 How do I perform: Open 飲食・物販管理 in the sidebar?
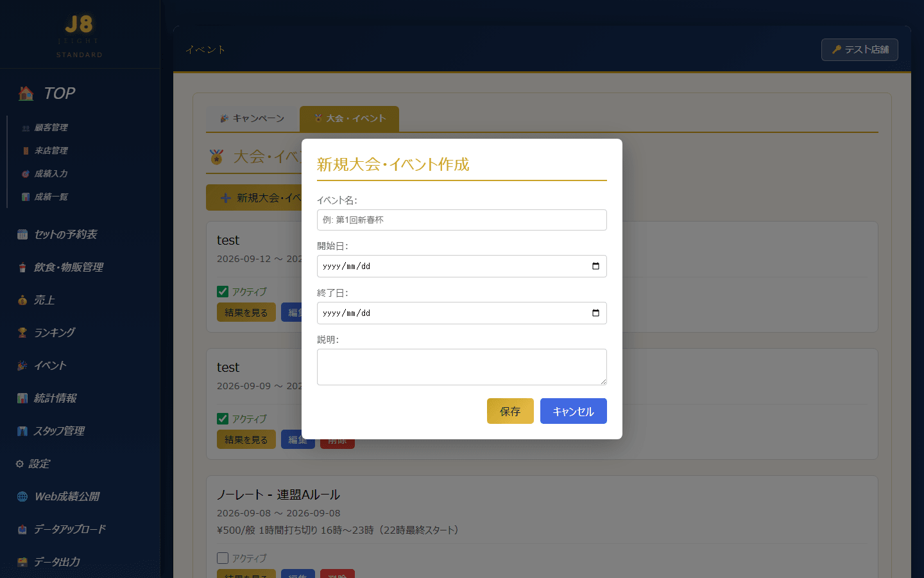coord(60,267)
